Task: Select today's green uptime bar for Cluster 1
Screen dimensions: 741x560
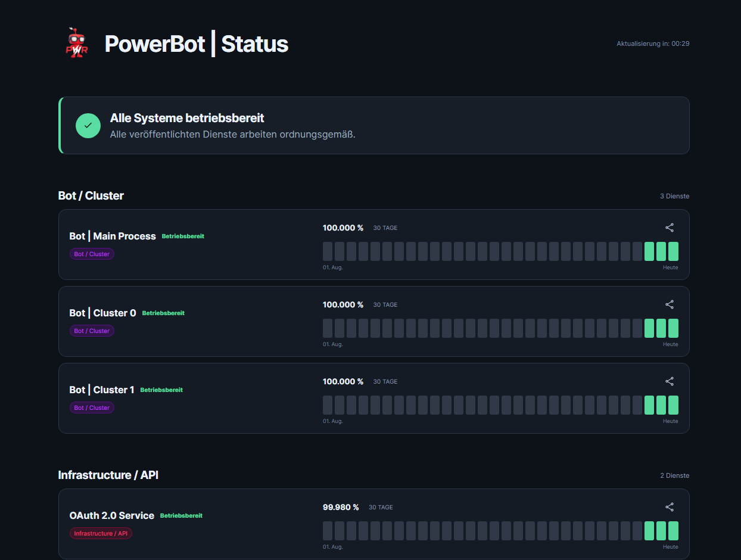Action: (673, 405)
